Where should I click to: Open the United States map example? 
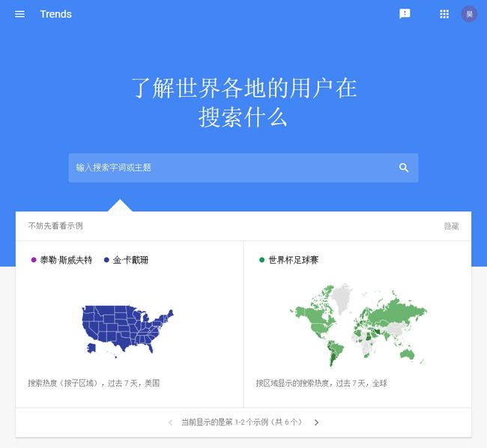pos(127,332)
